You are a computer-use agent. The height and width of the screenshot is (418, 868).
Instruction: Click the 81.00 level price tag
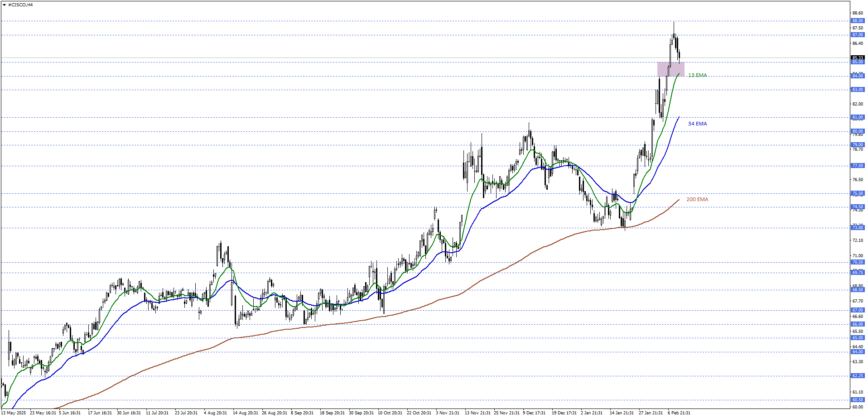point(858,117)
